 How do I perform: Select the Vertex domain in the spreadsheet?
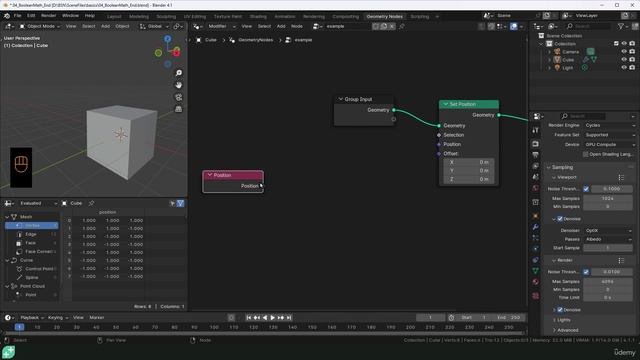[31, 225]
